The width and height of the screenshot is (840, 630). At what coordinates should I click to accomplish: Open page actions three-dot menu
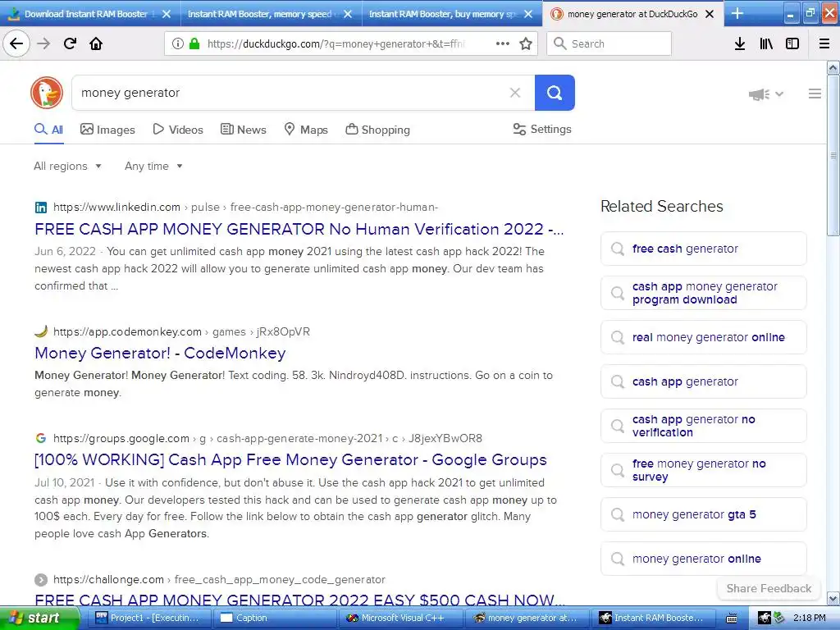(503, 43)
